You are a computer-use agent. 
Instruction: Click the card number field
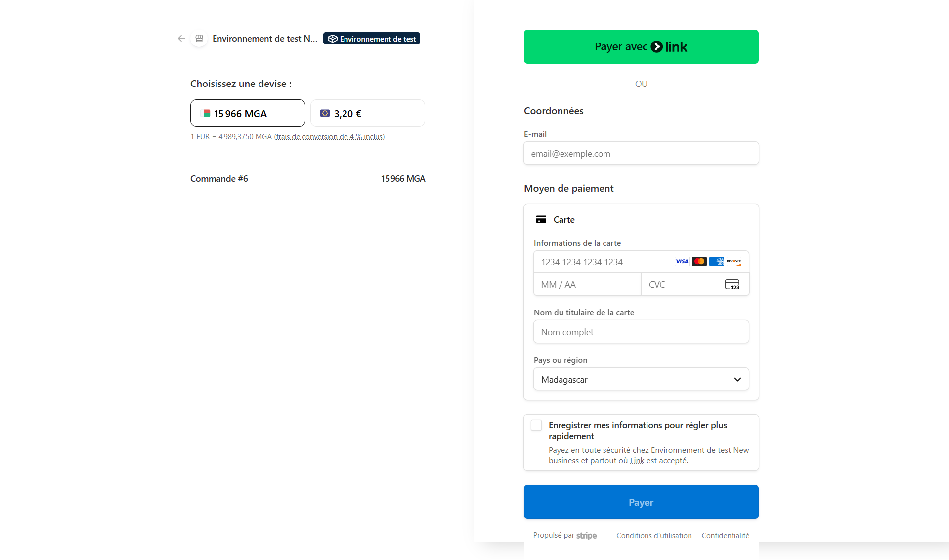click(603, 262)
